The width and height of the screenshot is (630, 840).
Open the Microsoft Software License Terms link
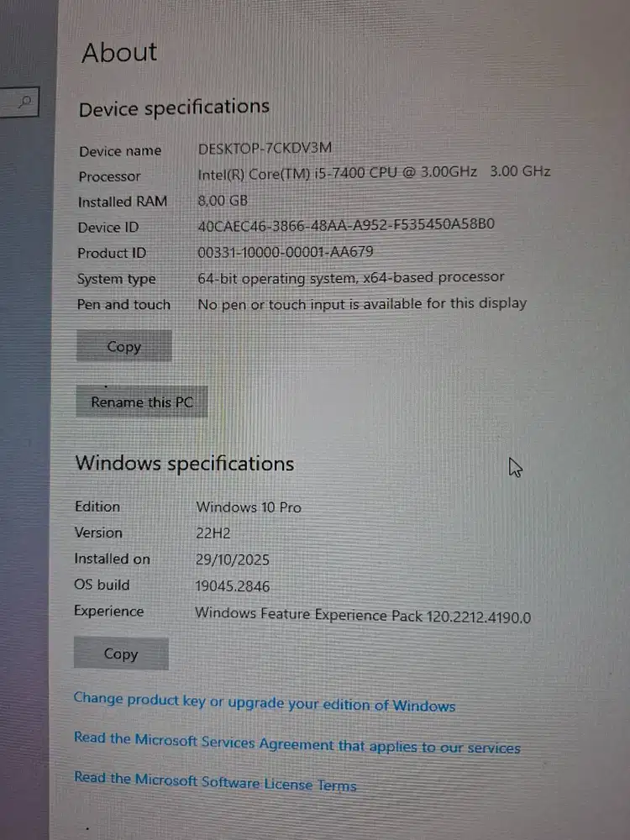215,781
